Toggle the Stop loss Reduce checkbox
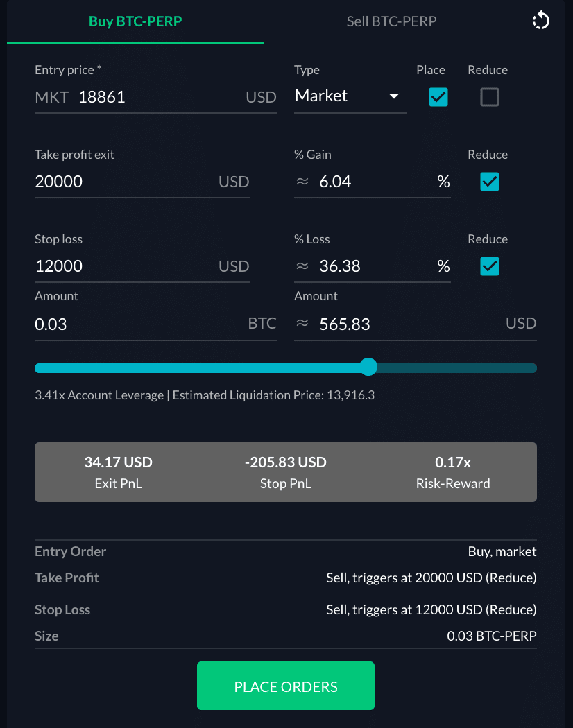This screenshot has height=728, width=573. tap(490, 266)
